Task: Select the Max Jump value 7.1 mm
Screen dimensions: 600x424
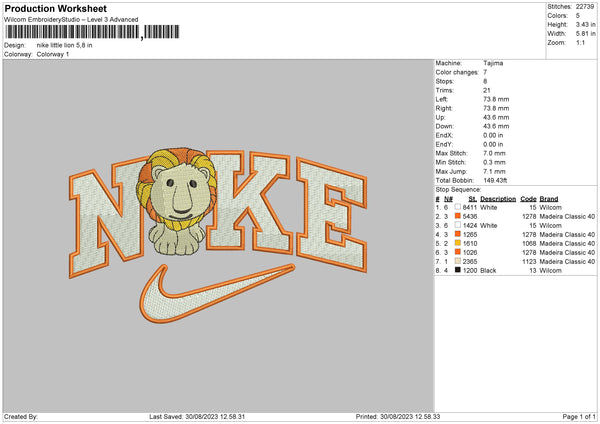Action: pyautogui.click(x=494, y=171)
